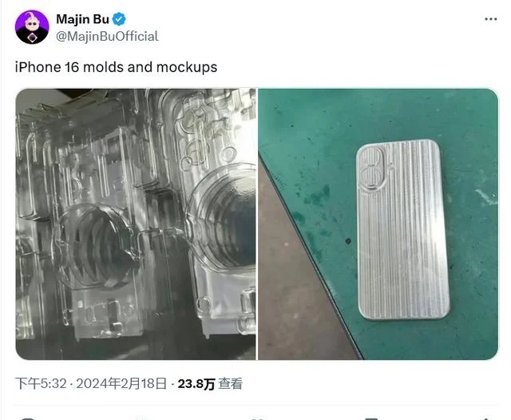Open the share icon at bottom right
Viewport: 511px width, 420px height.
(x=485, y=418)
